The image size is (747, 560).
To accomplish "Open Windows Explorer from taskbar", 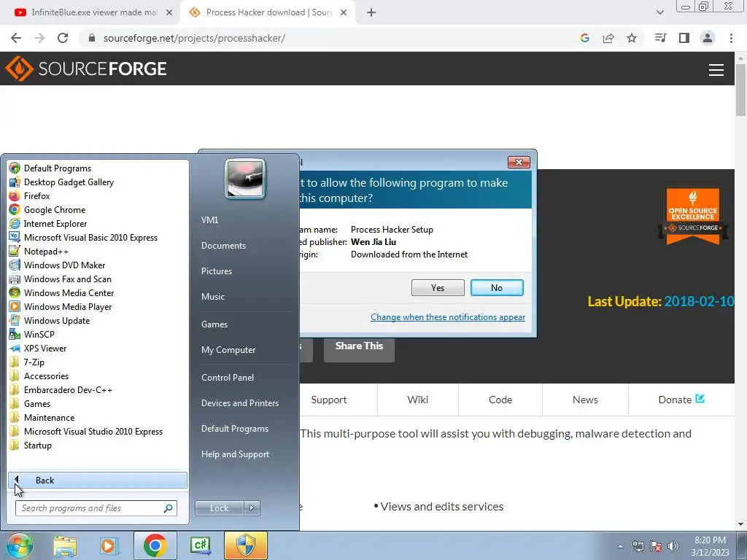I will click(65, 545).
